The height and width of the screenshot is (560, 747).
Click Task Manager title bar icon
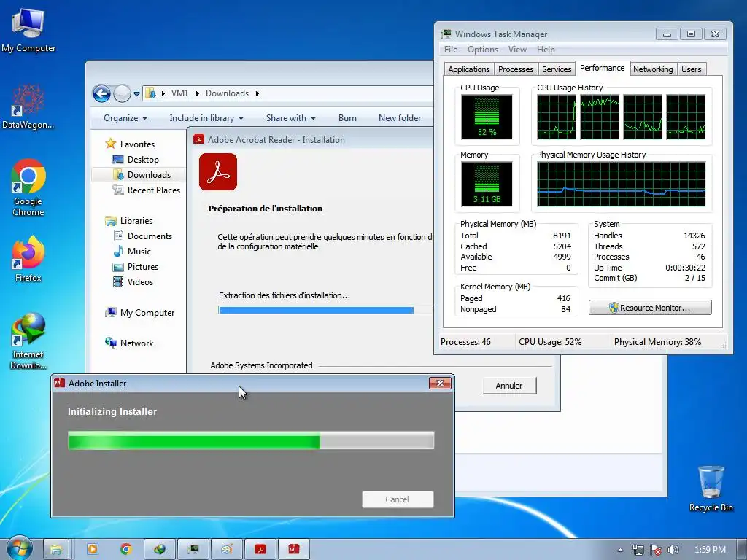coord(446,34)
